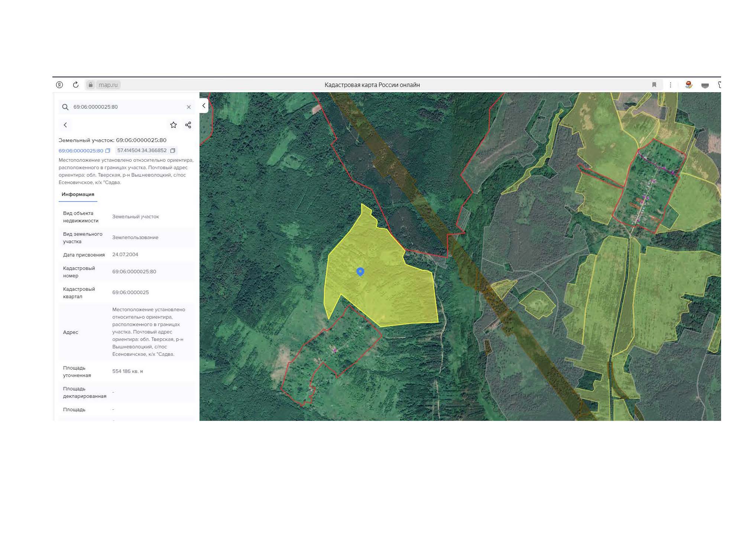Click the label Кадастровый квартал
Image resolution: width=756 pixels, height=535 pixels.
click(79, 293)
